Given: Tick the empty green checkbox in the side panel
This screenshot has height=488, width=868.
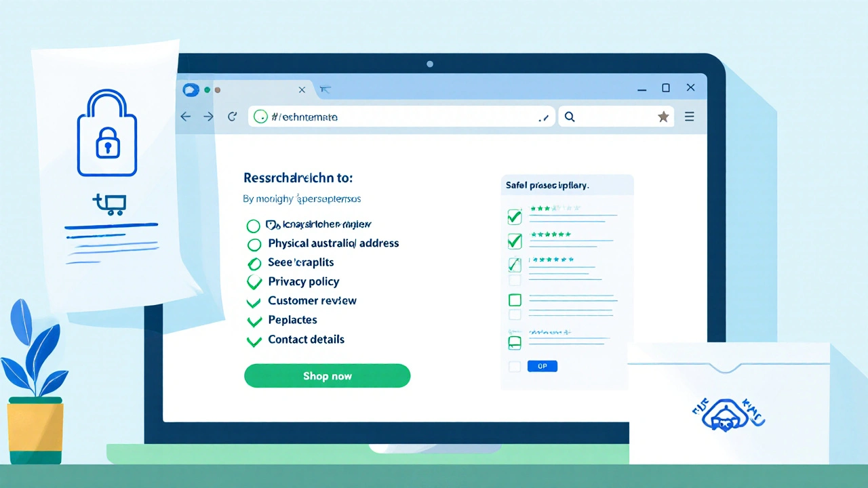Looking at the screenshot, I should point(515,300).
